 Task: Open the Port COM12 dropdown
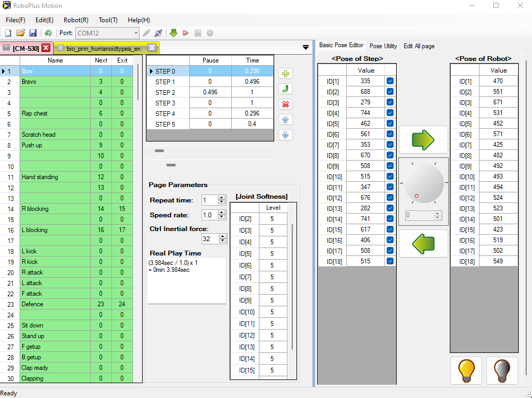[x=136, y=33]
